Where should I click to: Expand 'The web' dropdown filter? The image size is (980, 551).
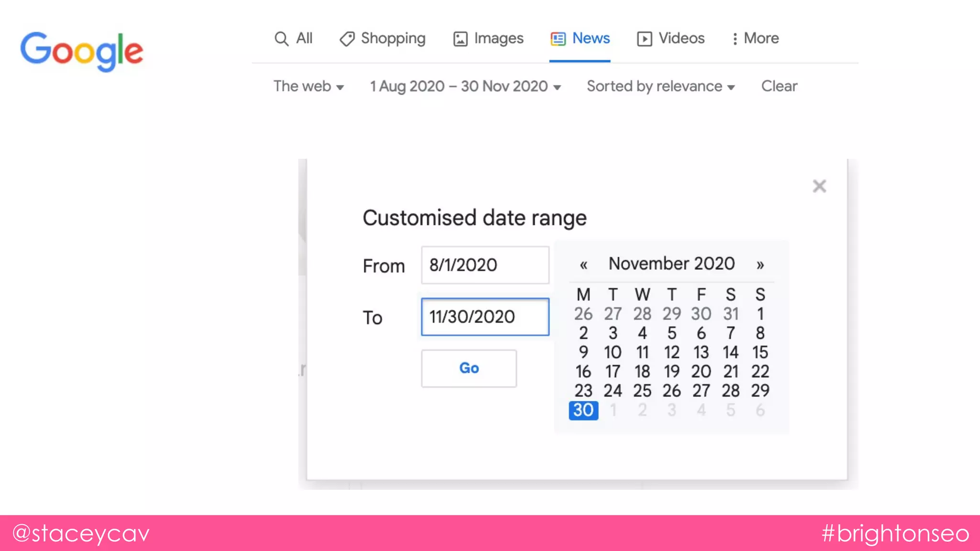(x=309, y=87)
